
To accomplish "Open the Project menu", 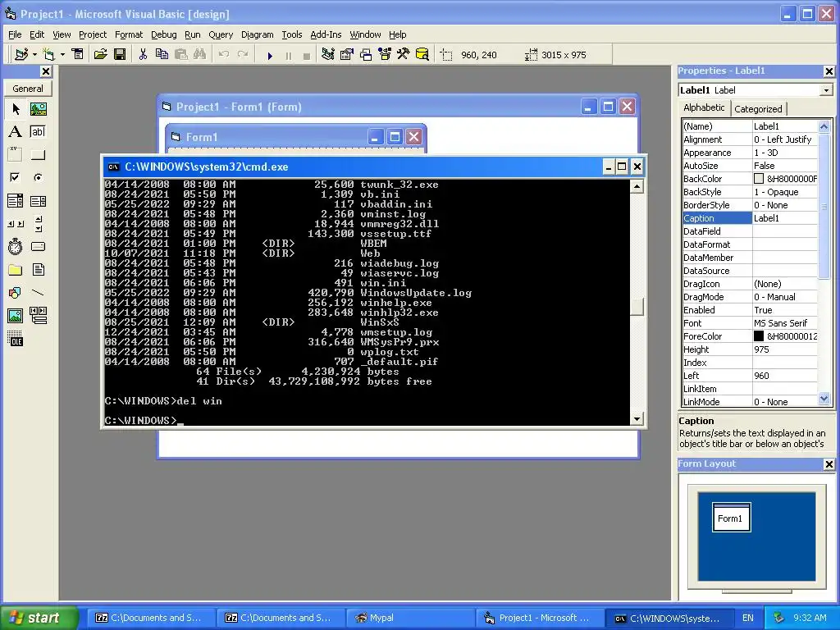I will 93,34.
